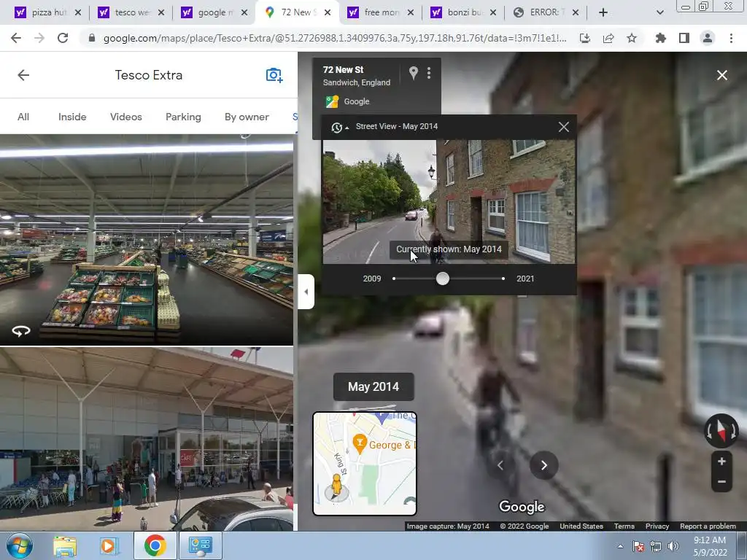
Task: Jump to the 2009 end of timeline
Action: [x=394, y=279]
